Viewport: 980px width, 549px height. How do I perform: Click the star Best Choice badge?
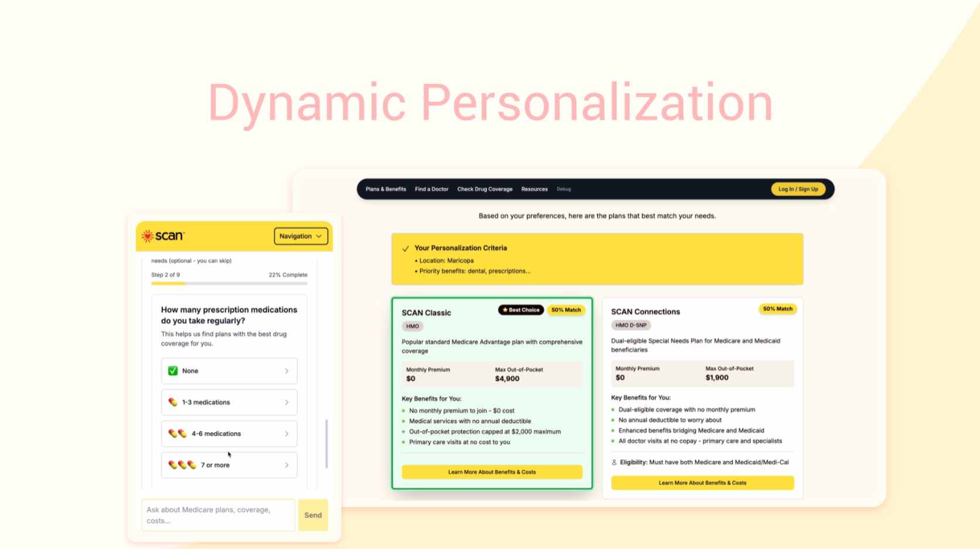520,310
